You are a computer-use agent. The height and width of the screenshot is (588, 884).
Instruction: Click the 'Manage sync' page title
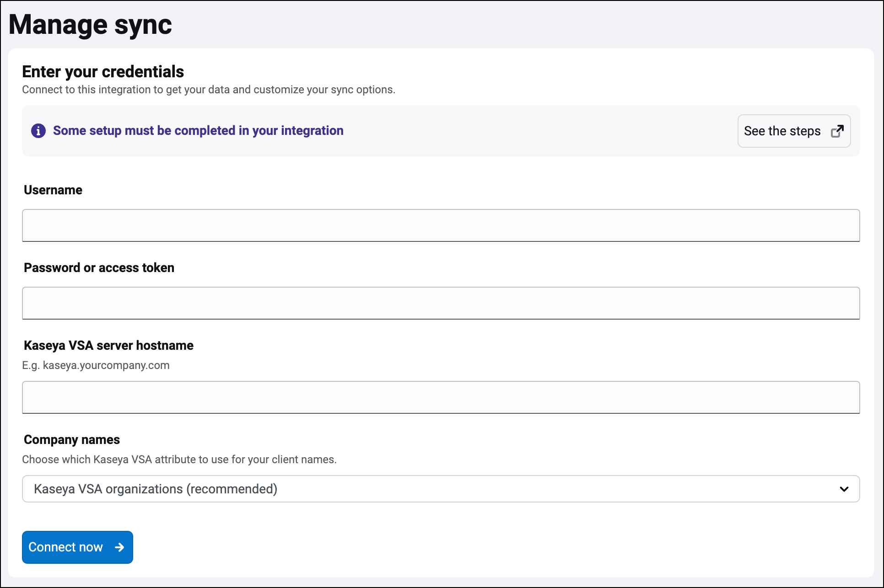click(x=90, y=25)
